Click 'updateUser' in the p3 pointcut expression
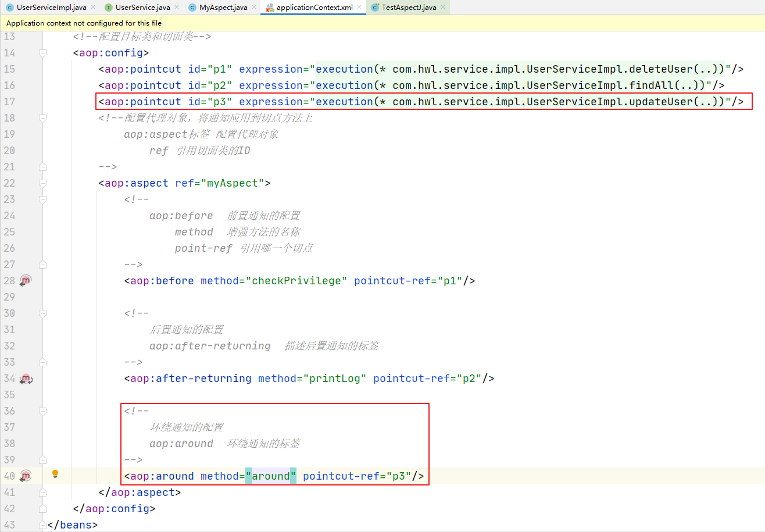 coord(661,102)
